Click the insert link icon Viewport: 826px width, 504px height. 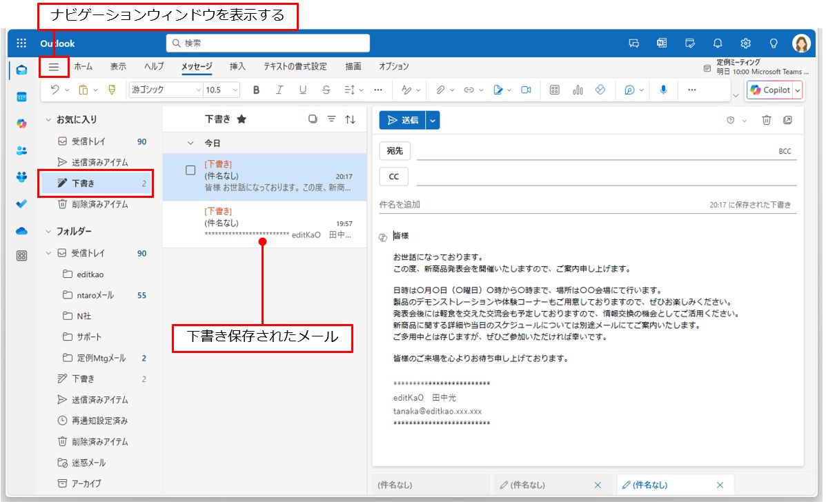coord(469,90)
